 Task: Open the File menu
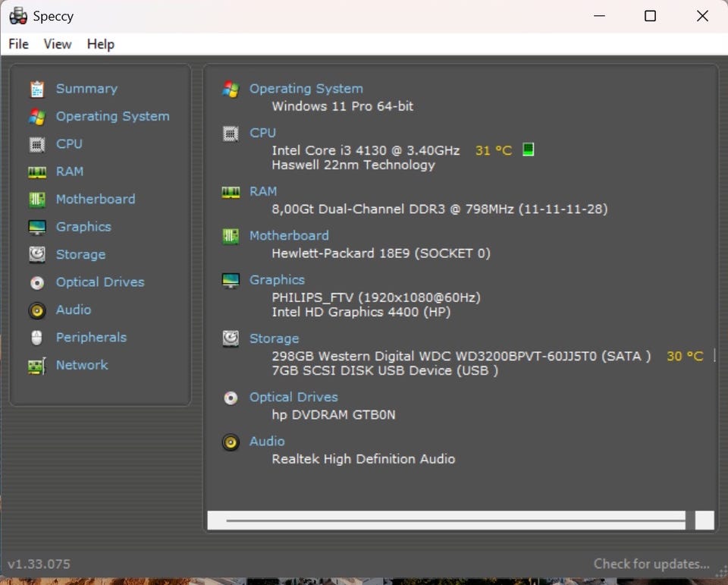pyautogui.click(x=18, y=44)
